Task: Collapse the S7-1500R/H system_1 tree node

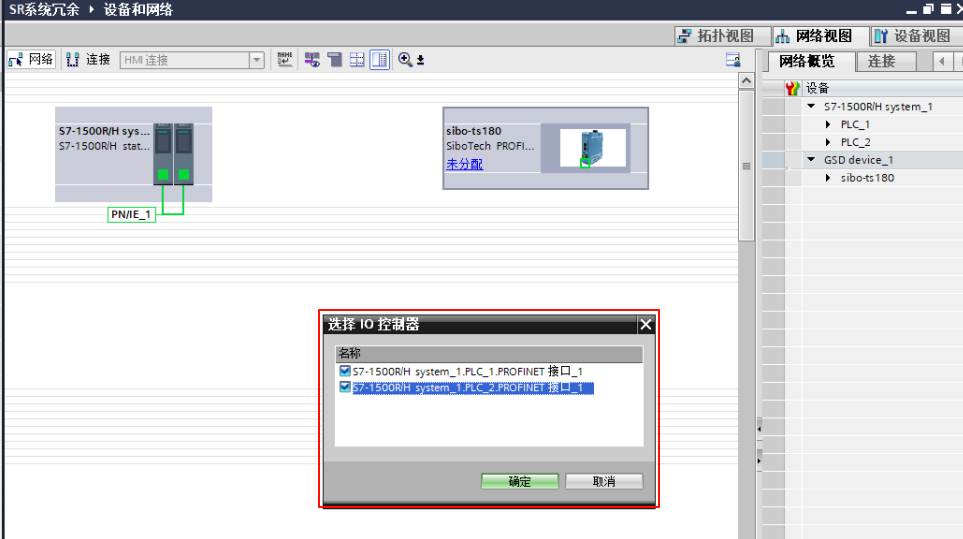Action: pos(811,106)
